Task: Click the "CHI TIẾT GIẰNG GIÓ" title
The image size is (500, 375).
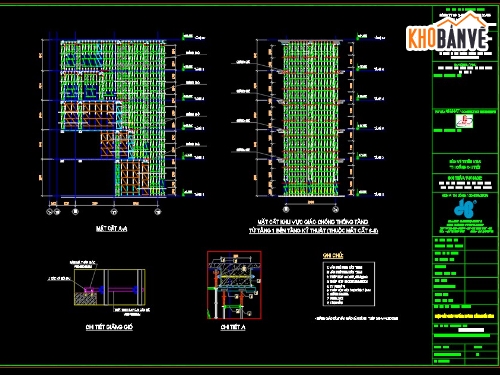Action: (x=109, y=327)
